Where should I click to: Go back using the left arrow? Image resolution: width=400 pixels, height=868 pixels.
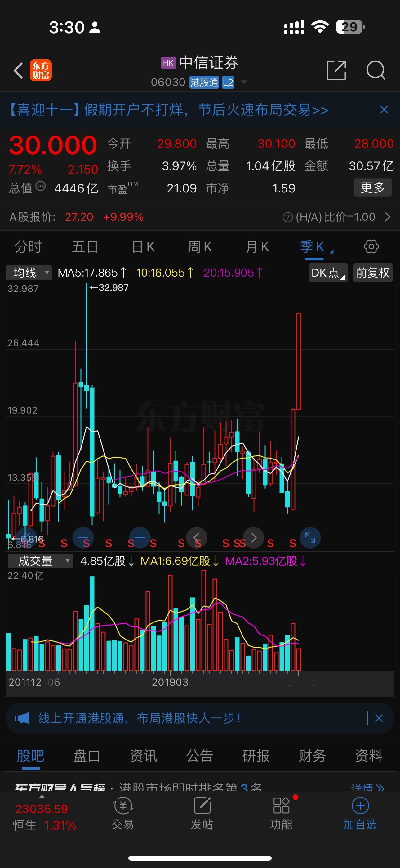[18, 70]
